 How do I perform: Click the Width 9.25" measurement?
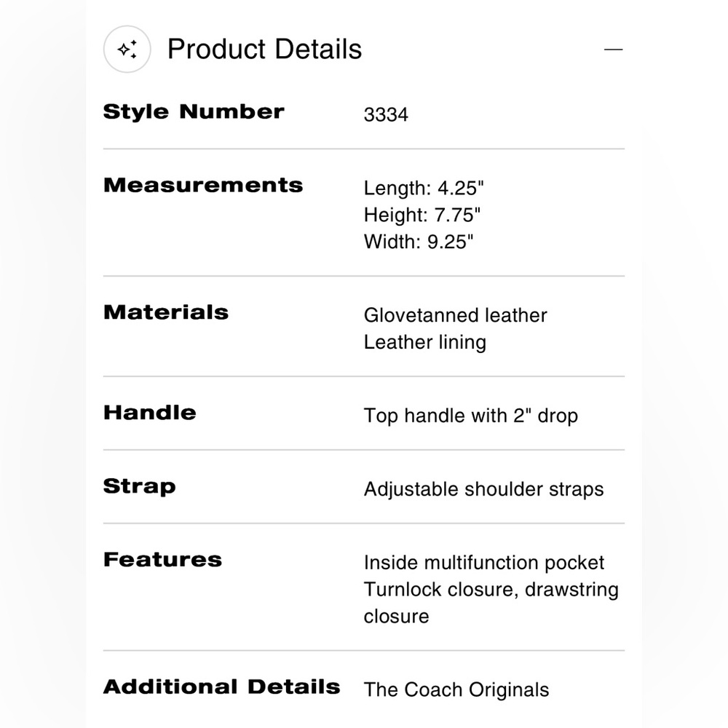[419, 242]
